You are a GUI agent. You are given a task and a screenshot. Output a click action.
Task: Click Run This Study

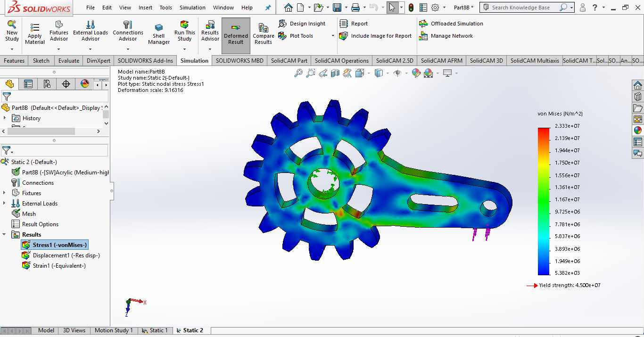[185, 31]
